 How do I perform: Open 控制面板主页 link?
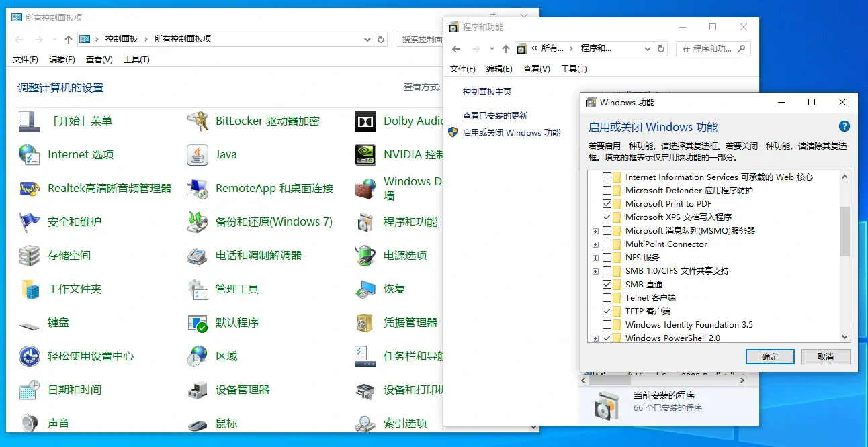click(487, 92)
